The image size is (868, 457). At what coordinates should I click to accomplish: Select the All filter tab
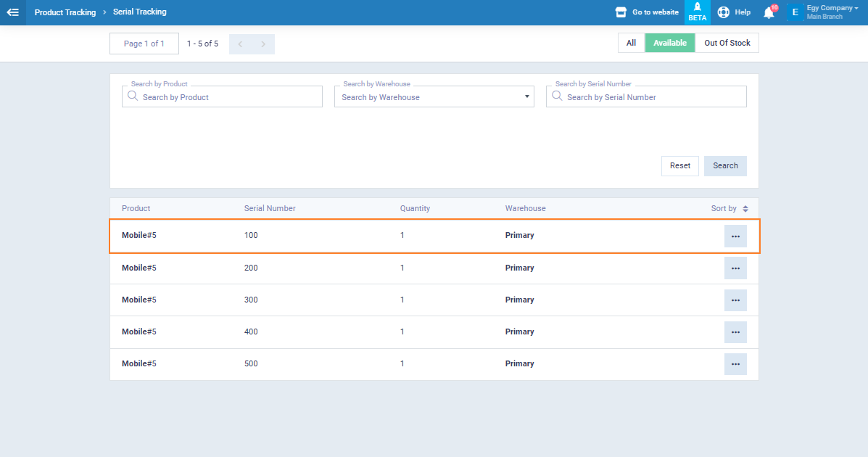coord(631,44)
